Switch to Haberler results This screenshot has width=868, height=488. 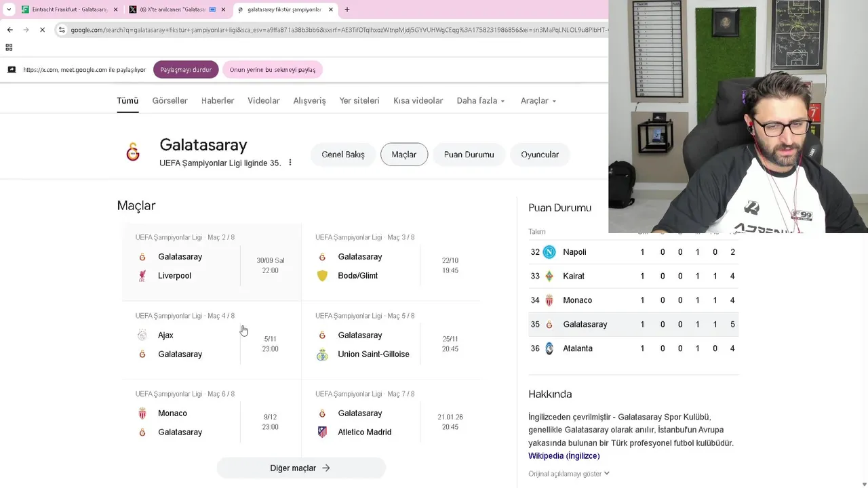218,100
